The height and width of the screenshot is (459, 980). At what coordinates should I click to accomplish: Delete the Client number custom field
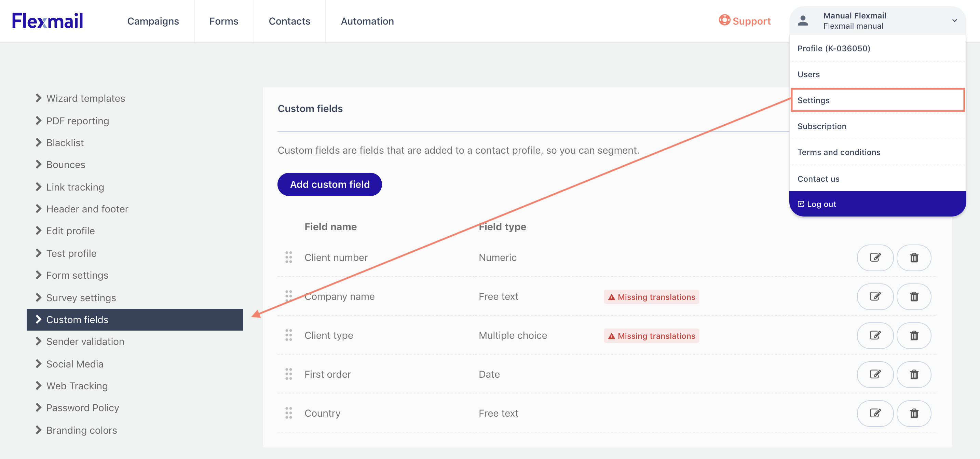pyautogui.click(x=913, y=258)
